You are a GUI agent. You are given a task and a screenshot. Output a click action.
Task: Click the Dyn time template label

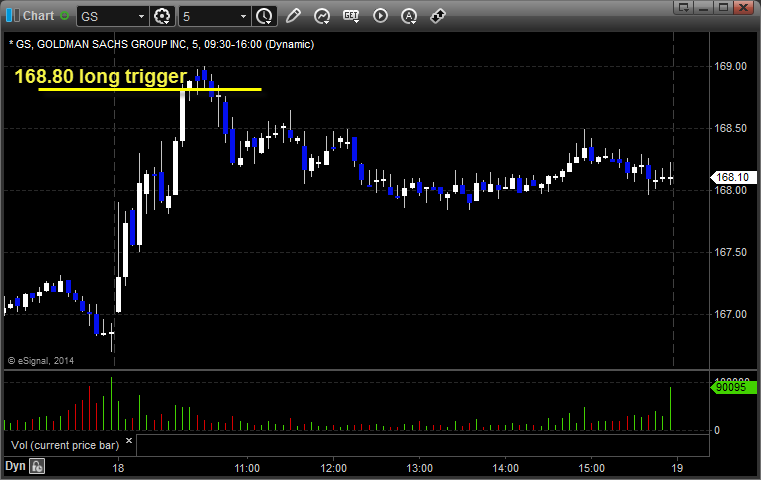point(15,466)
